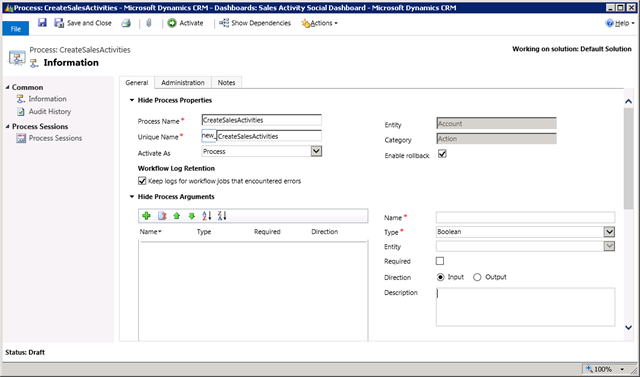Toggle the Required checkbox for argument
Screen dimensions: 640x377
point(440,261)
